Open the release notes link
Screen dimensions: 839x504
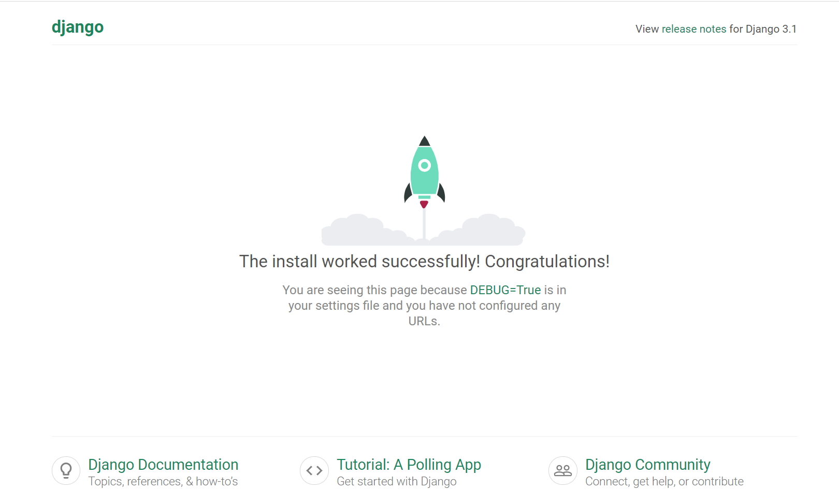[x=694, y=29]
